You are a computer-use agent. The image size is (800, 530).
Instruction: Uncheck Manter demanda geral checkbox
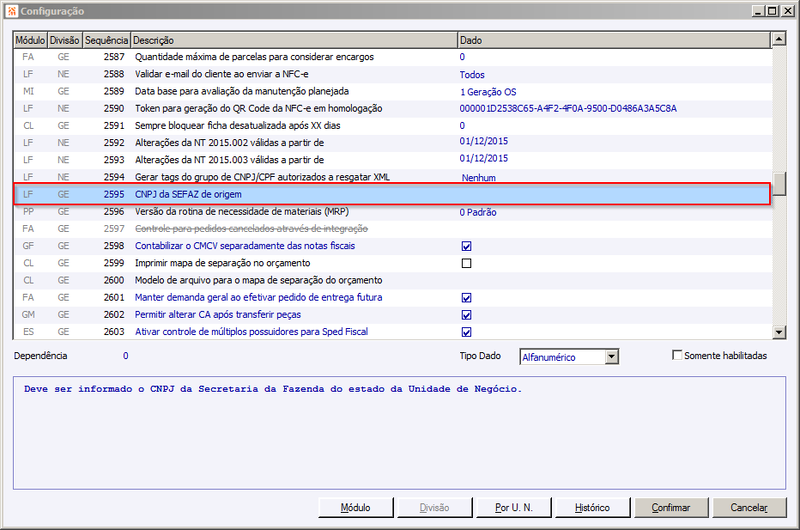click(466, 298)
